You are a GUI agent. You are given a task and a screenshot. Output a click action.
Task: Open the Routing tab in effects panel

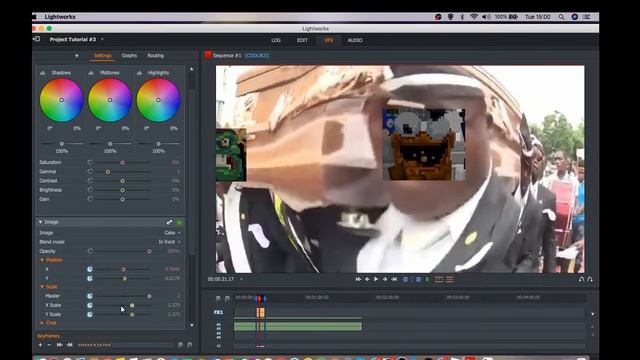[x=155, y=56]
